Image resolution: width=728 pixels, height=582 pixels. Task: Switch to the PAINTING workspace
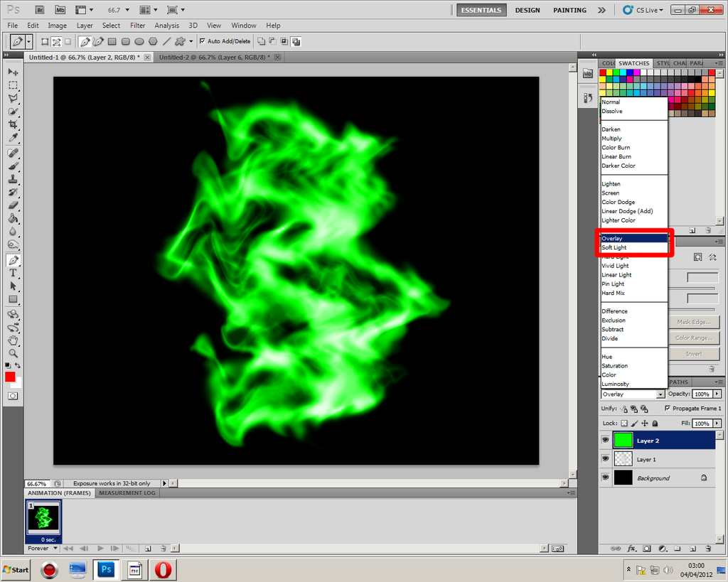(569, 10)
